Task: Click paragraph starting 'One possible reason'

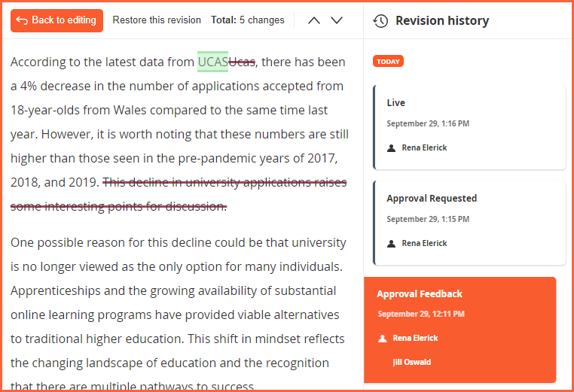Action: (x=179, y=315)
